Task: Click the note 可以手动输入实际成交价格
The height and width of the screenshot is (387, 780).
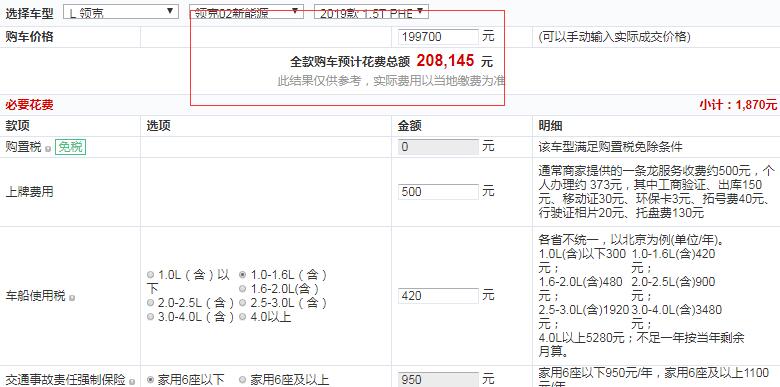Action: (614, 37)
